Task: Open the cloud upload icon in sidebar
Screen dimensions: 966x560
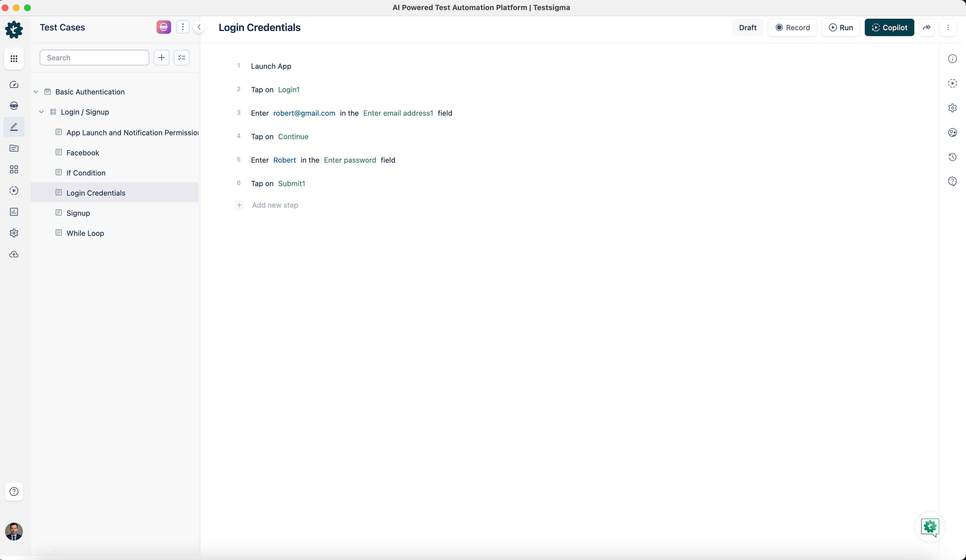Action: pyautogui.click(x=14, y=255)
